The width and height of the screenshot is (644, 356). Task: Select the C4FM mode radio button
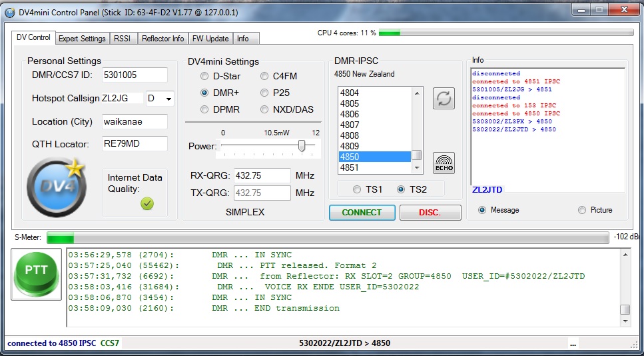[264, 76]
